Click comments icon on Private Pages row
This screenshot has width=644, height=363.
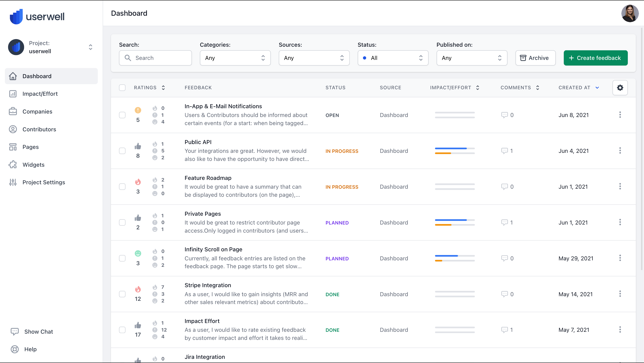pos(504,222)
